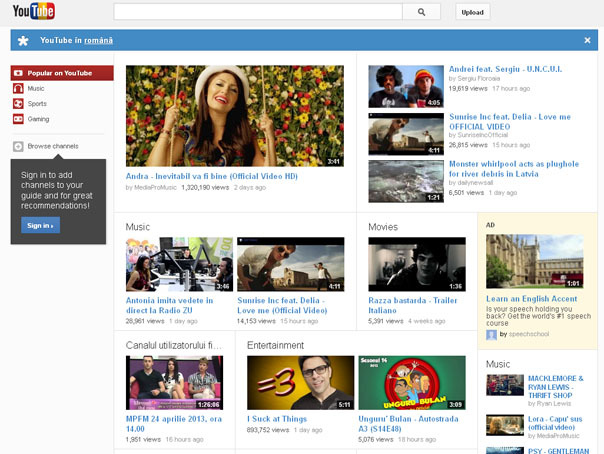Click the Music headphones icon
The width and height of the screenshot is (604, 454).
tap(18, 88)
